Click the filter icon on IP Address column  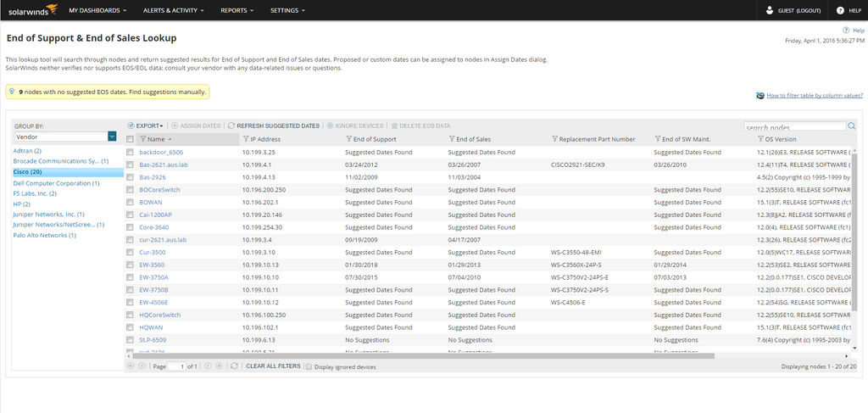tap(246, 139)
